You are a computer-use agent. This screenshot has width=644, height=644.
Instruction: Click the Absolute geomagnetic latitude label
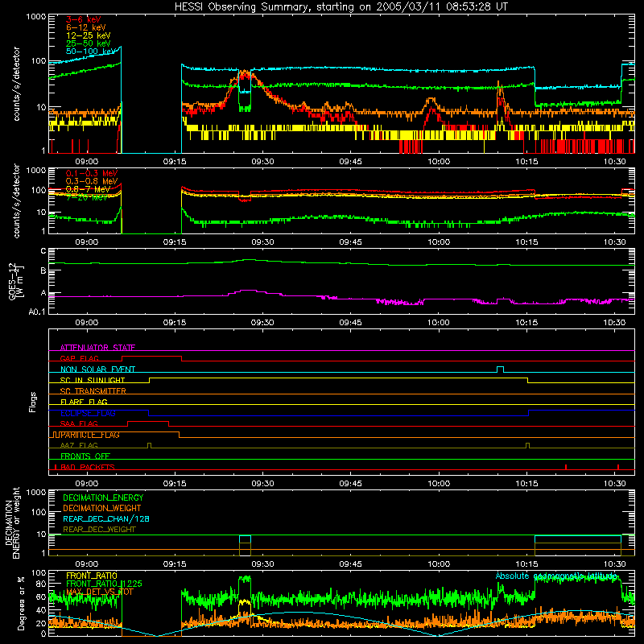(556, 576)
